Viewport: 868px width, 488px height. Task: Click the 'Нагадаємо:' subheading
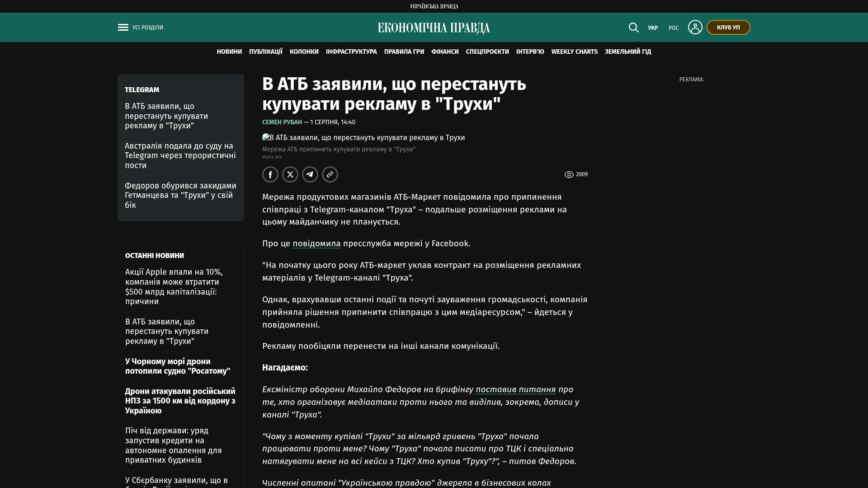pos(285,368)
